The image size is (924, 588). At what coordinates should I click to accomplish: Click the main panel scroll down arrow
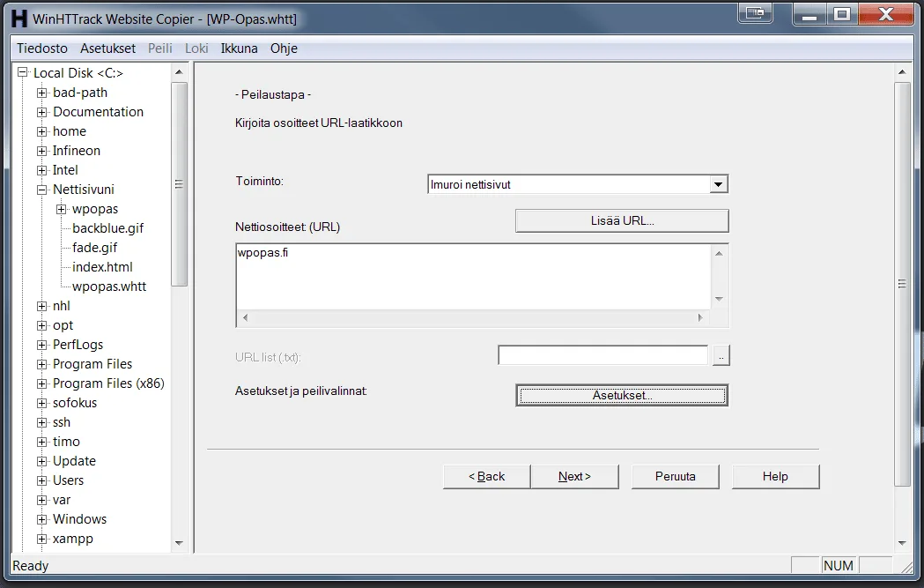click(902, 543)
